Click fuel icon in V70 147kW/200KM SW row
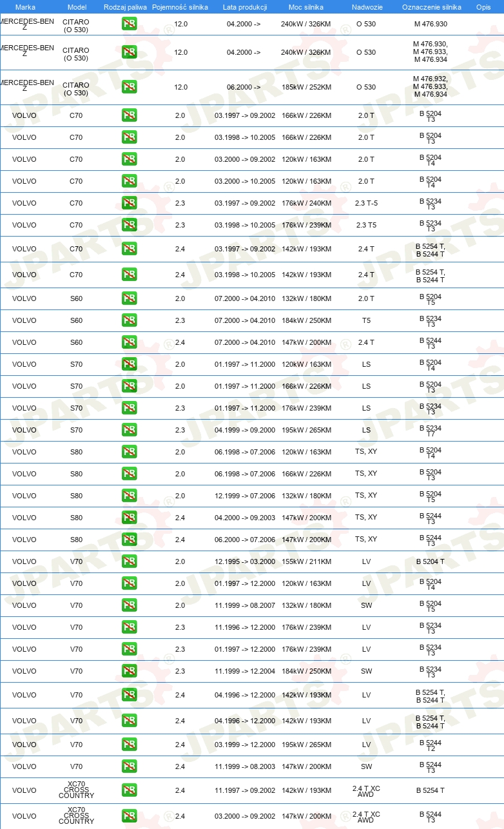 (129, 766)
